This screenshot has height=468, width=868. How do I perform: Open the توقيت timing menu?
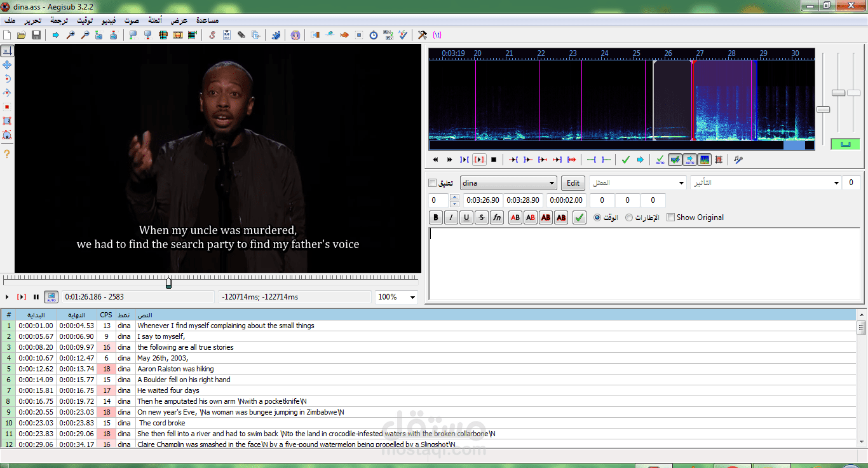[85, 20]
